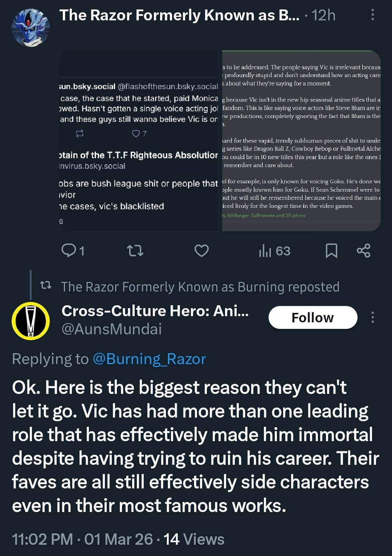The height and width of the screenshot is (556, 392).
Task: Open more options beside the Follow button
Action: pos(372,317)
